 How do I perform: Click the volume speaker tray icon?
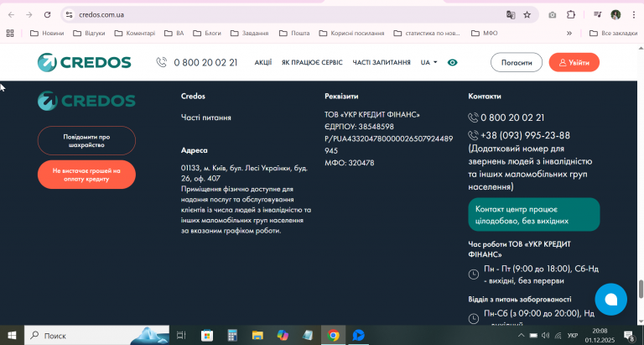pyautogui.click(x=545, y=335)
